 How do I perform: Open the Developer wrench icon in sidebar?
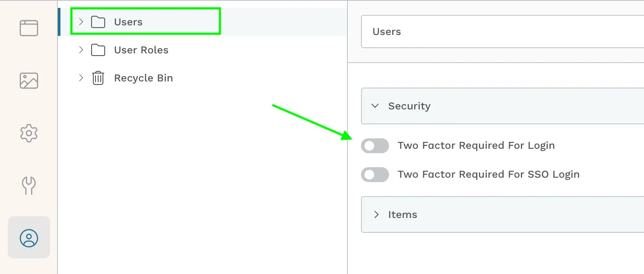29,186
